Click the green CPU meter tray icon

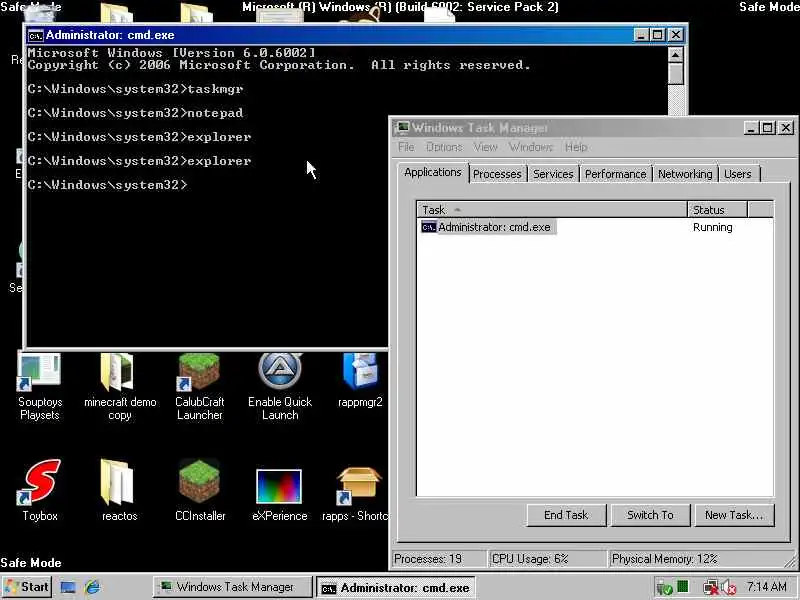point(683,587)
